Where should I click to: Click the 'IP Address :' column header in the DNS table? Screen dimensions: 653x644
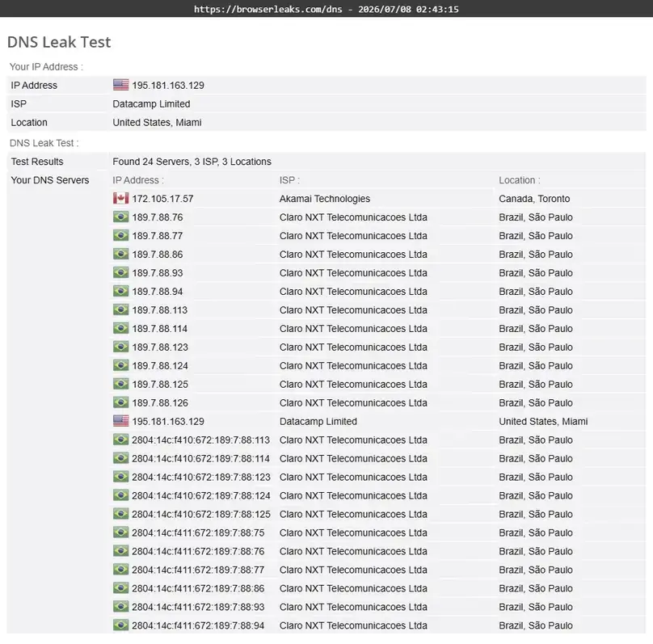coord(138,180)
